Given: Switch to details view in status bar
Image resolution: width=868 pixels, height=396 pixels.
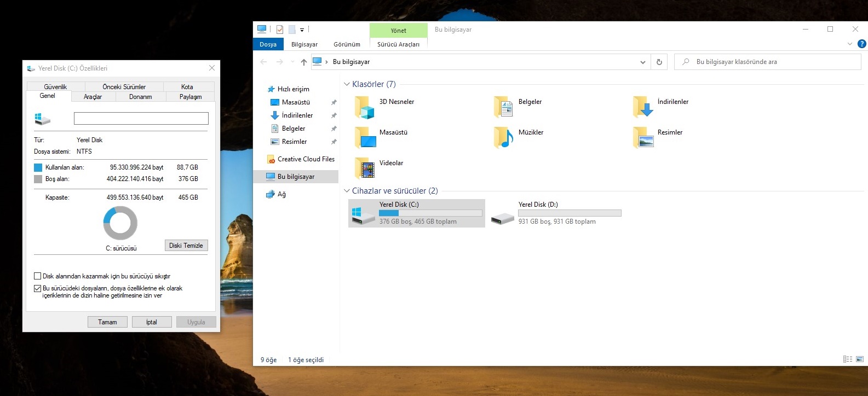Looking at the screenshot, I should pyautogui.click(x=848, y=359).
